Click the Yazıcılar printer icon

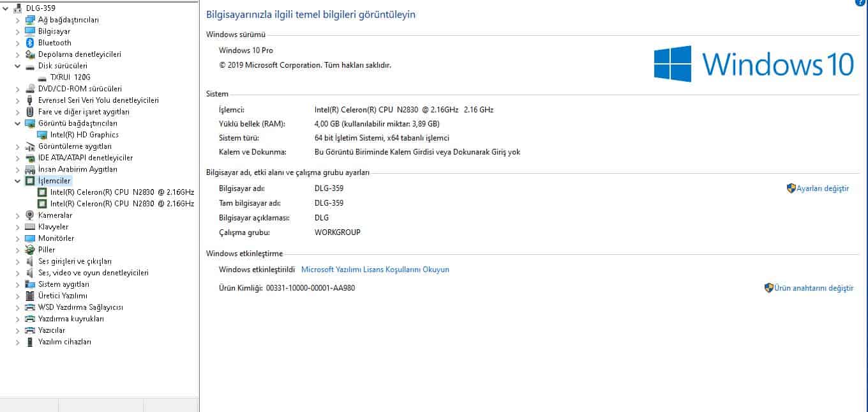tap(29, 330)
